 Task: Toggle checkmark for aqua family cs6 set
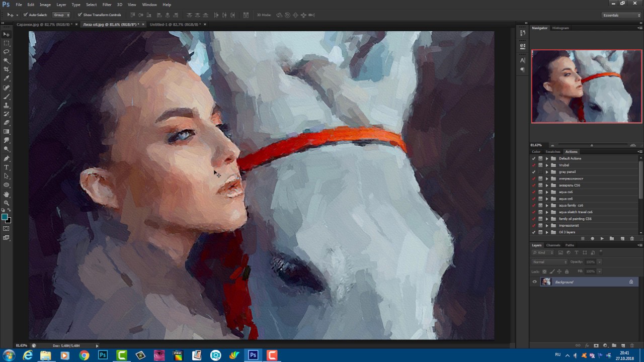(534, 206)
